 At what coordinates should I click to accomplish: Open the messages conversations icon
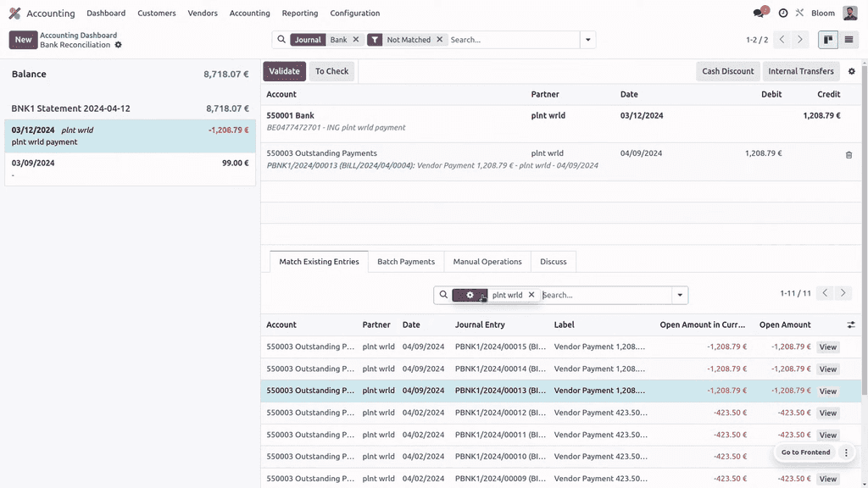759,14
